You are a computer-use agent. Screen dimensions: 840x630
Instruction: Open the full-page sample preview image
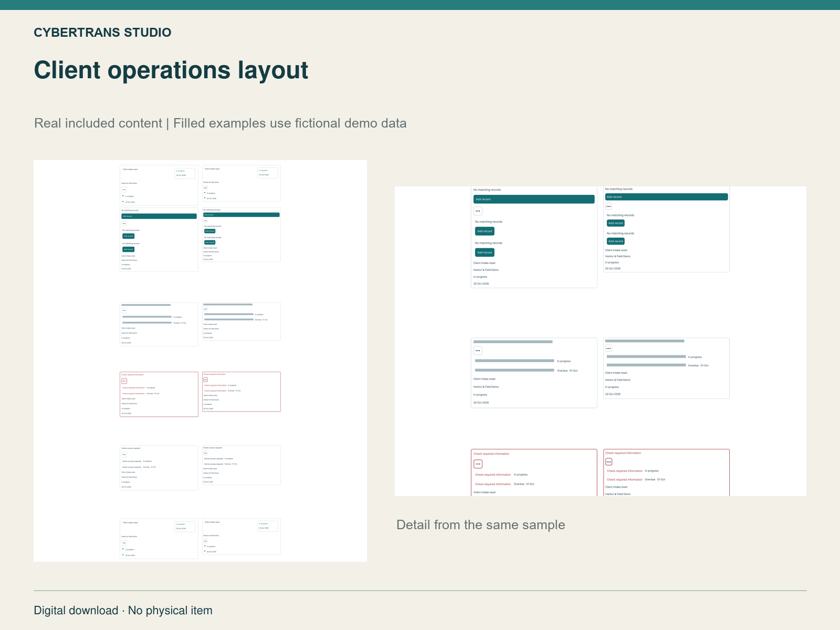click(200, 361)
